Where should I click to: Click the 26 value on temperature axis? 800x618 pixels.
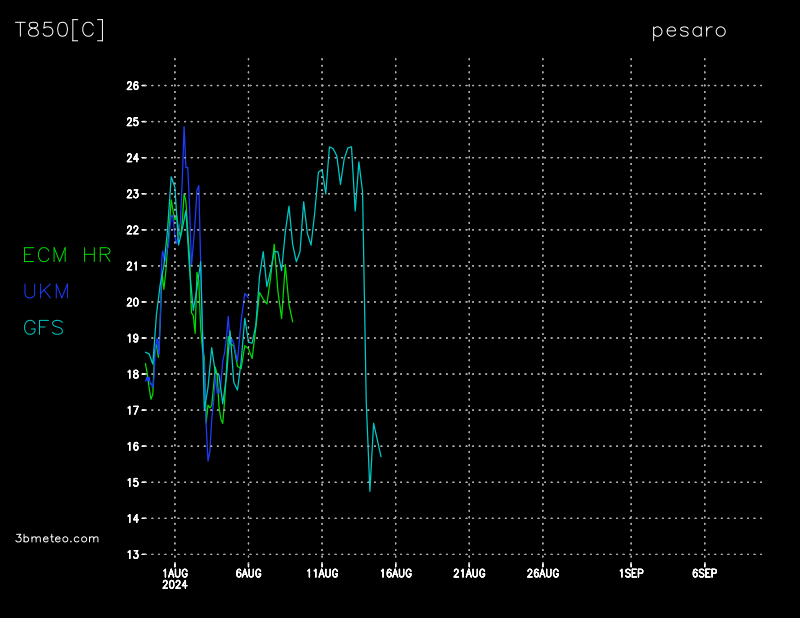(x=131, y=86)
